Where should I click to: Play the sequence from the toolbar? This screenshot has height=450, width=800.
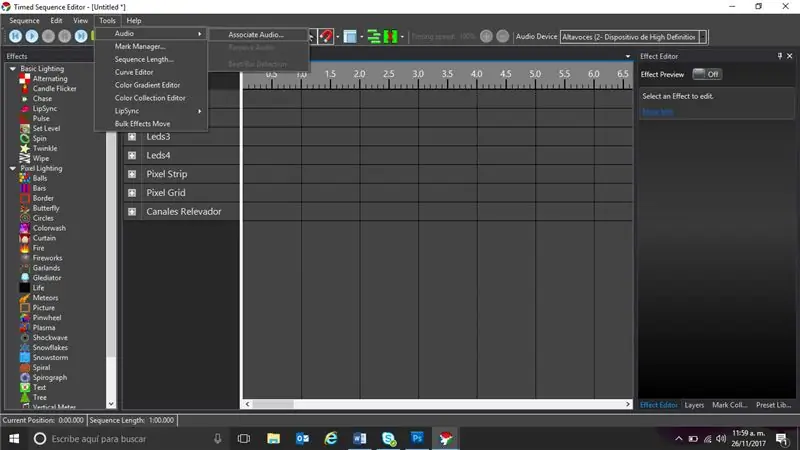point(32,36)
